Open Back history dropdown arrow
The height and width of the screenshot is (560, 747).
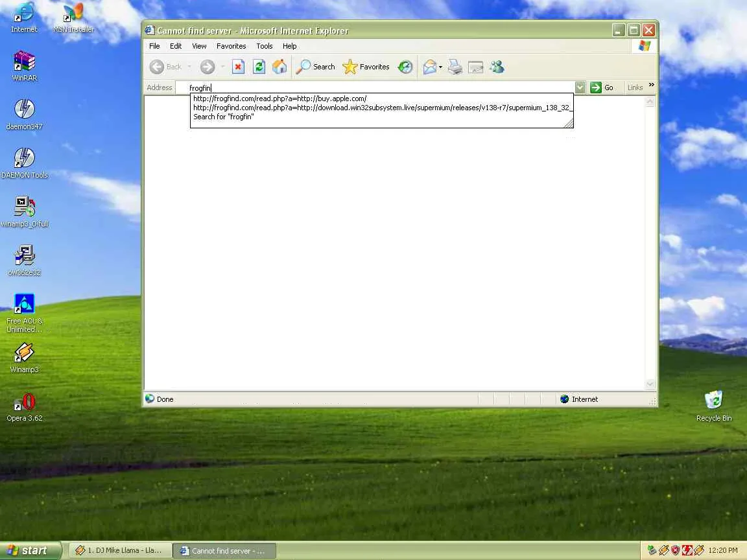(189, 67)
